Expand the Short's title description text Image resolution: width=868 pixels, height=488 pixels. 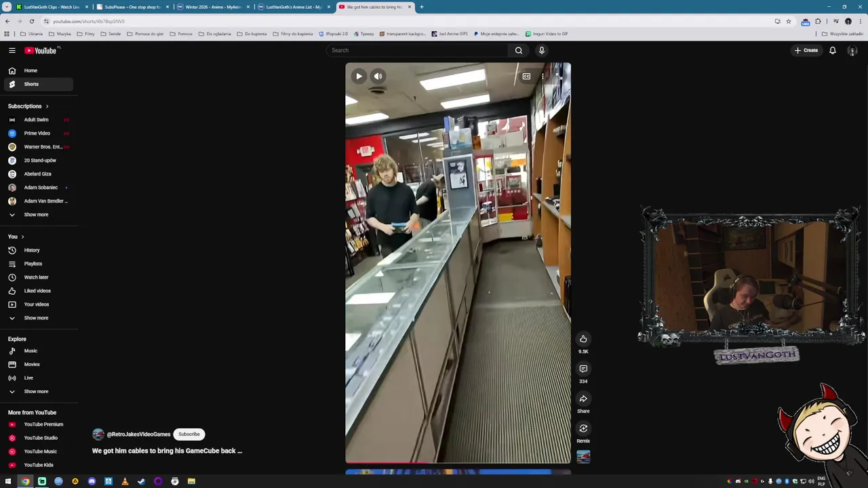(167, 451)
